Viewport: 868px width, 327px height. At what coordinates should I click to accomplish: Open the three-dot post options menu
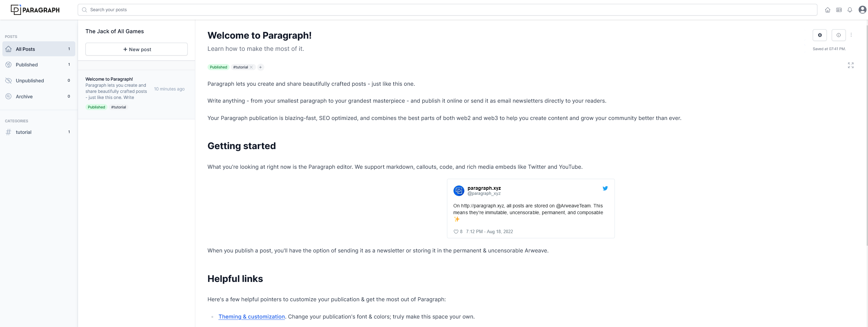point(851,35)
